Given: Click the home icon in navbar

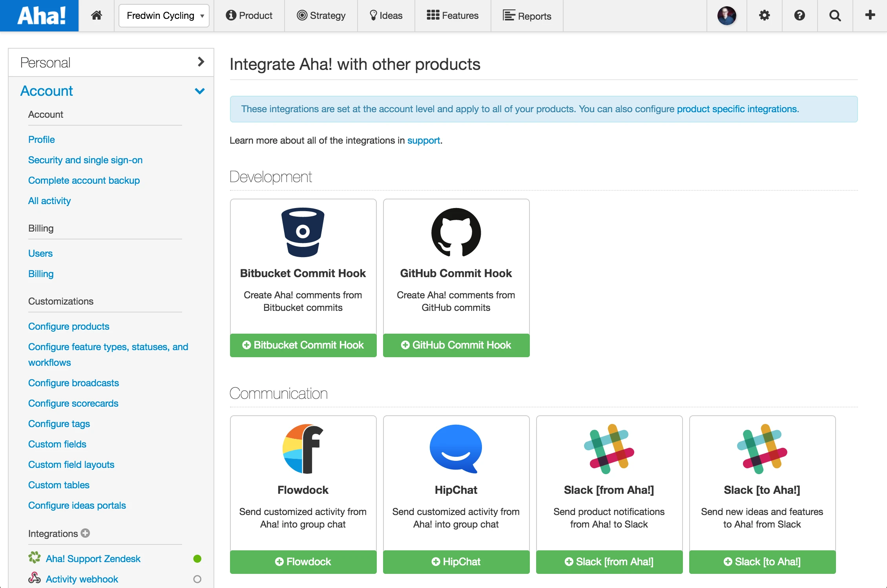Looking at the screenshot, I should pos(97,16).
